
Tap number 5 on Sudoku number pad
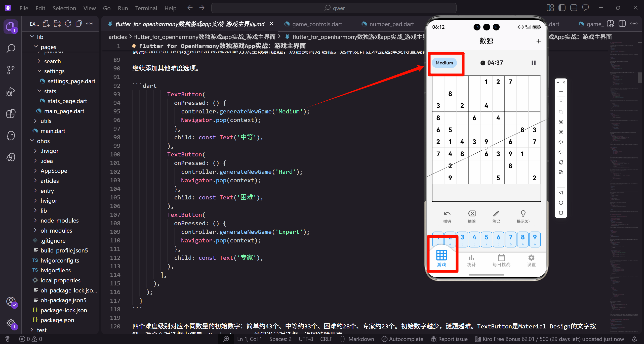486,240
